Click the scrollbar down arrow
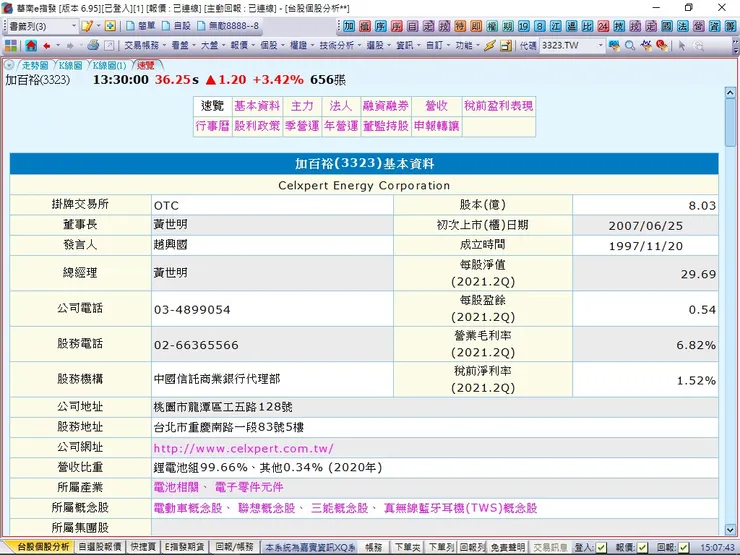 730,530
